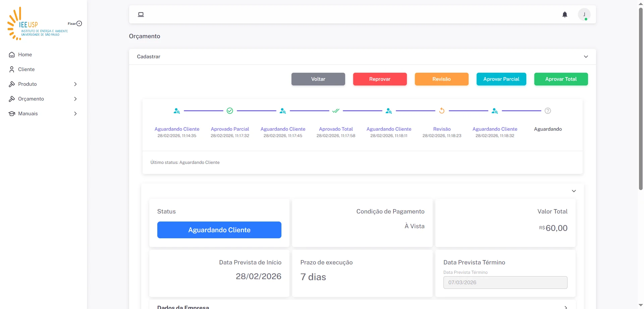Screen dimensions: 644x309
Task: Click the Produto wrench icon
Action: pos(12,84)
